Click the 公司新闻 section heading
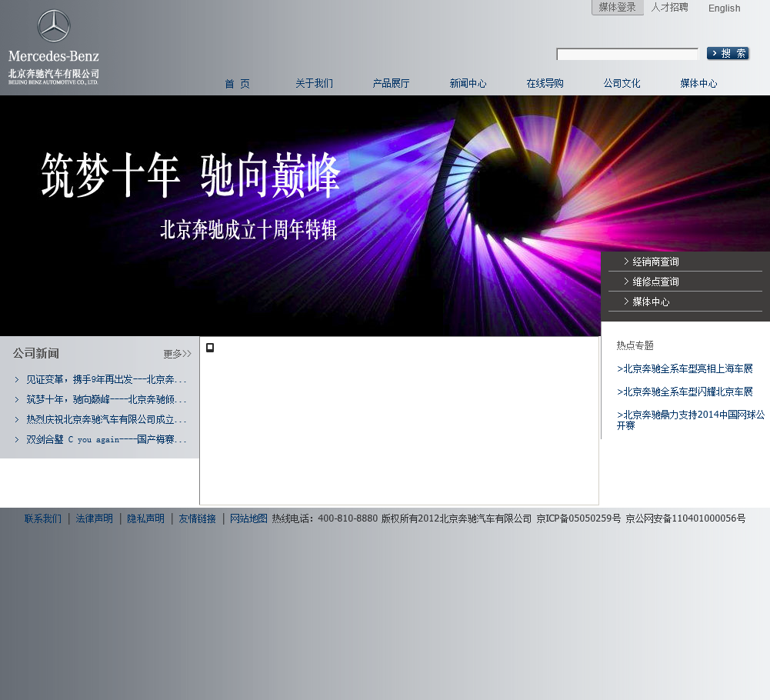This screenshot has height=700, width=770. point(36,353)
